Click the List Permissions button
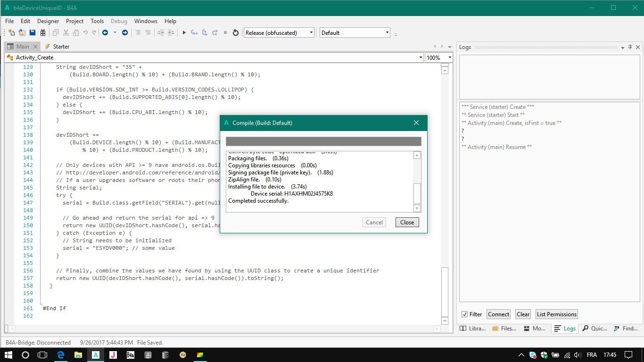 pos(556,314)
